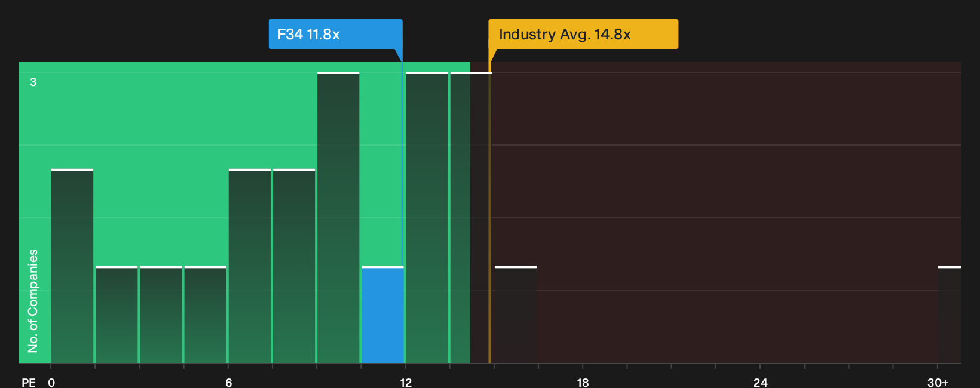Click the 'No. of Companies' axis label
980x388 pixels.
tap(33, 301)
